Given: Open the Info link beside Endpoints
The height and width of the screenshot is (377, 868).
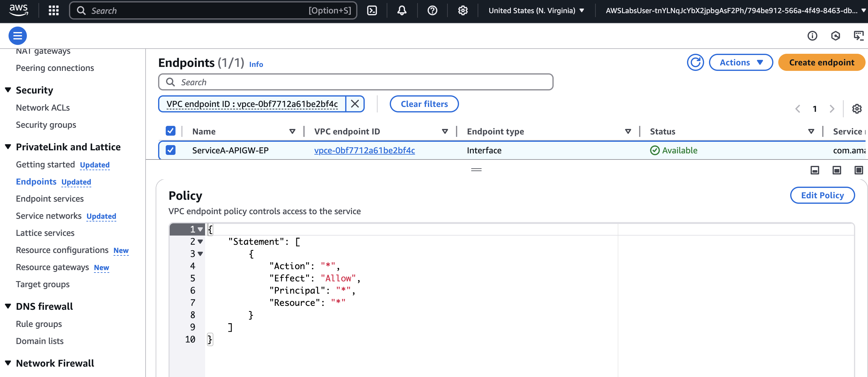Looking at the screenshot, I should [256, 64].
